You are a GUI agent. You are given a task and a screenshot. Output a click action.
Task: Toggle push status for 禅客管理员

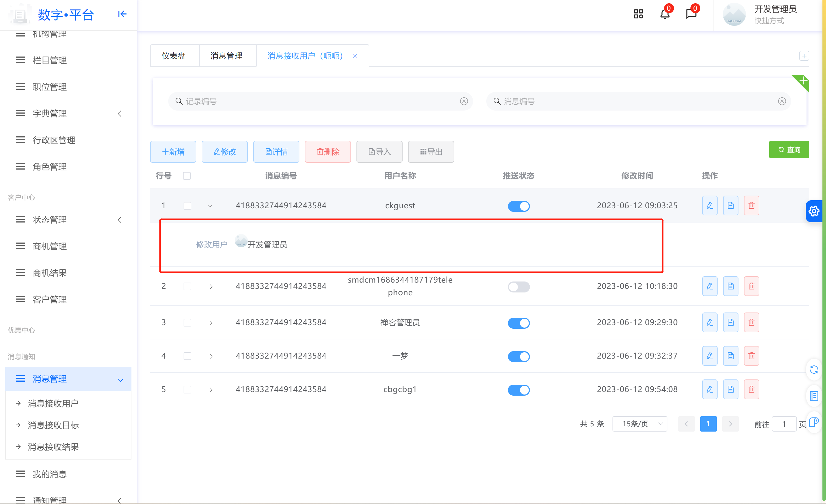519,323
